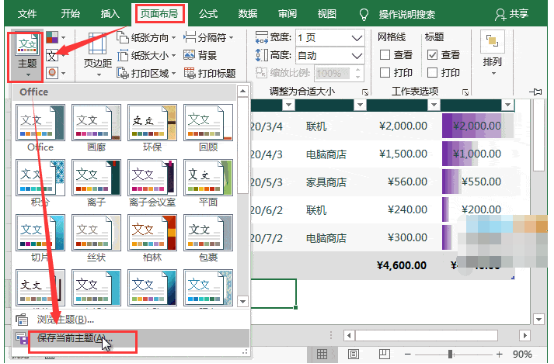Select the 切片 theme thumbnail
This screenshot has height=364, width=554.
click(40, 233)
